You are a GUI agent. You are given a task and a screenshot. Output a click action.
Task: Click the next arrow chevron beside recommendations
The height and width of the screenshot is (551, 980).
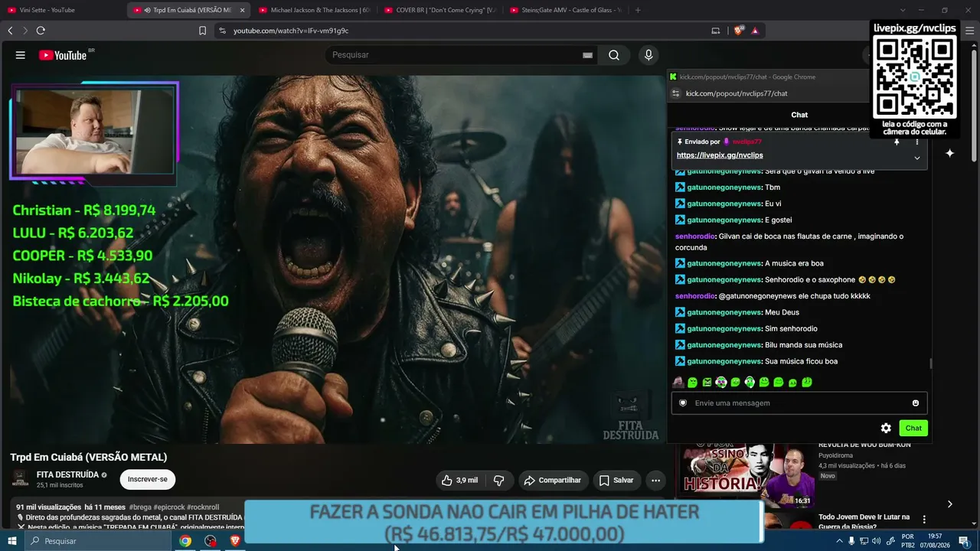tap(949, 504)
